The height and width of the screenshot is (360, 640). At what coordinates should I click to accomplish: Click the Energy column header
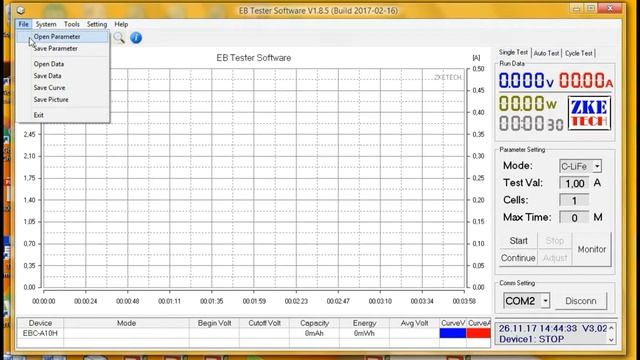tap(364, 323)
